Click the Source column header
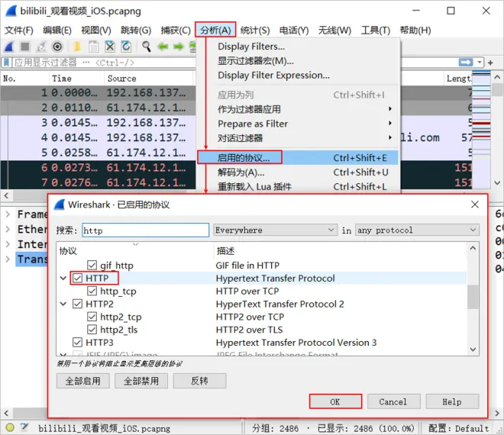The height and width of the screenshot is (435, 504). (149, 79)
